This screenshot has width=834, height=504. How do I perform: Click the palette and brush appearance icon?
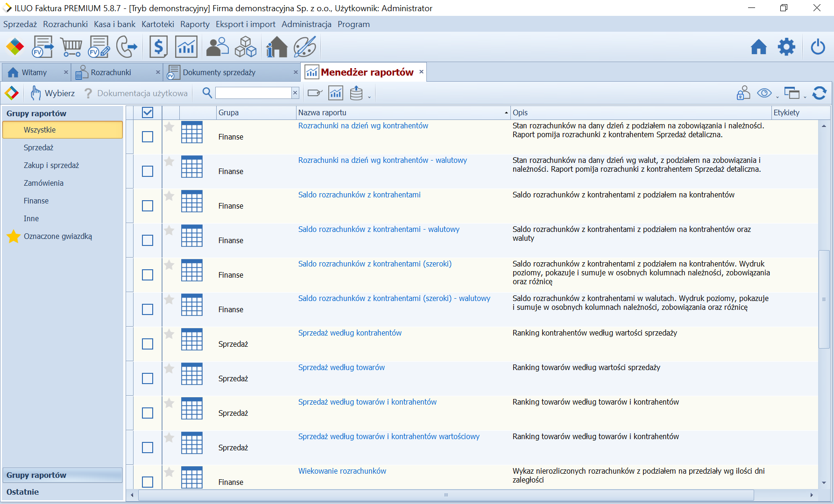click(304, 47)
